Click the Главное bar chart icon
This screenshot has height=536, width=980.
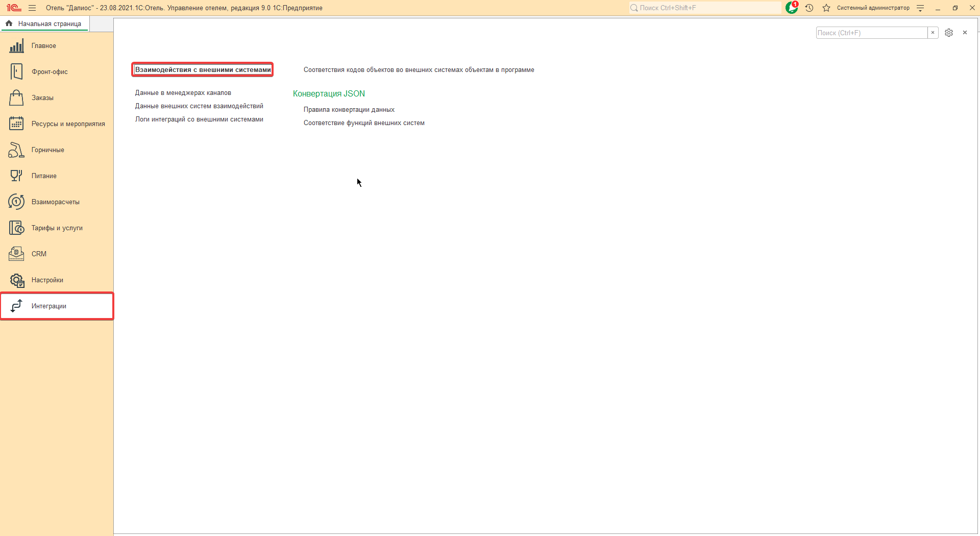16,46
